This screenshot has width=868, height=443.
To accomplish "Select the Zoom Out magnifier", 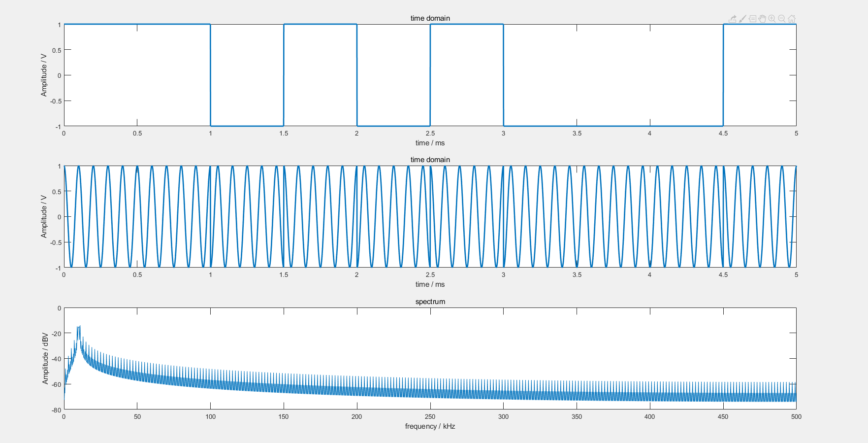I will [782, 19].
